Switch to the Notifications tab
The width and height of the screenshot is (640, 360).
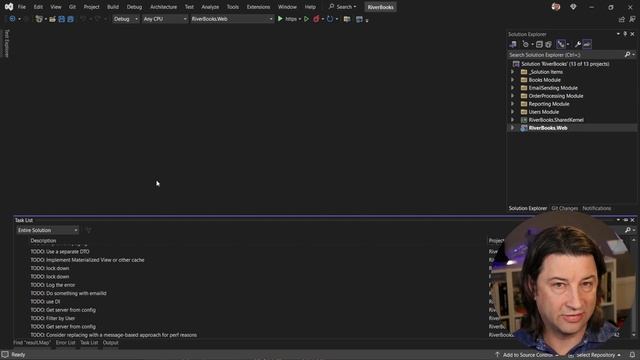596,208
